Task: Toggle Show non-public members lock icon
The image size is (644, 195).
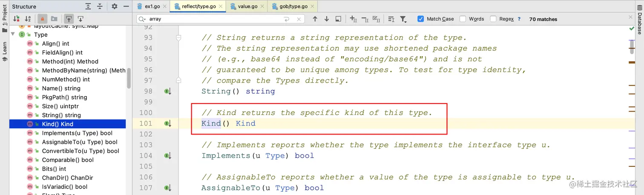Action: (x=42, y=19)
